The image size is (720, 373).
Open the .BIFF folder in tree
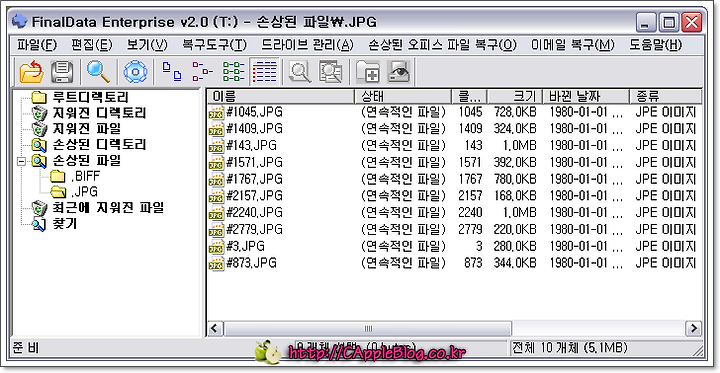click(x=85, y=176)
